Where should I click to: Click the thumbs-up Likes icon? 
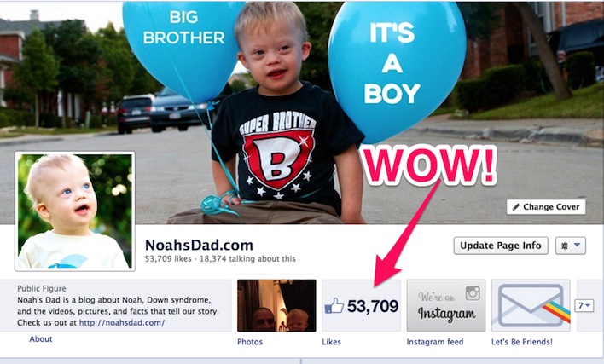pos(334,306)
